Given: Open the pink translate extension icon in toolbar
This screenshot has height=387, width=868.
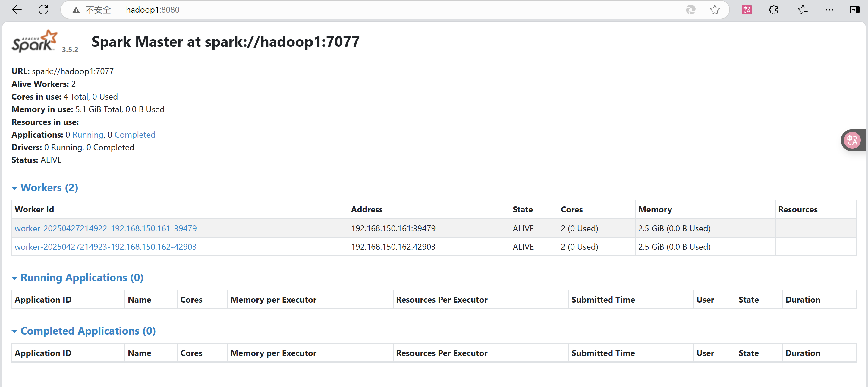Looking at the screenshot, I should coord(747,10).
